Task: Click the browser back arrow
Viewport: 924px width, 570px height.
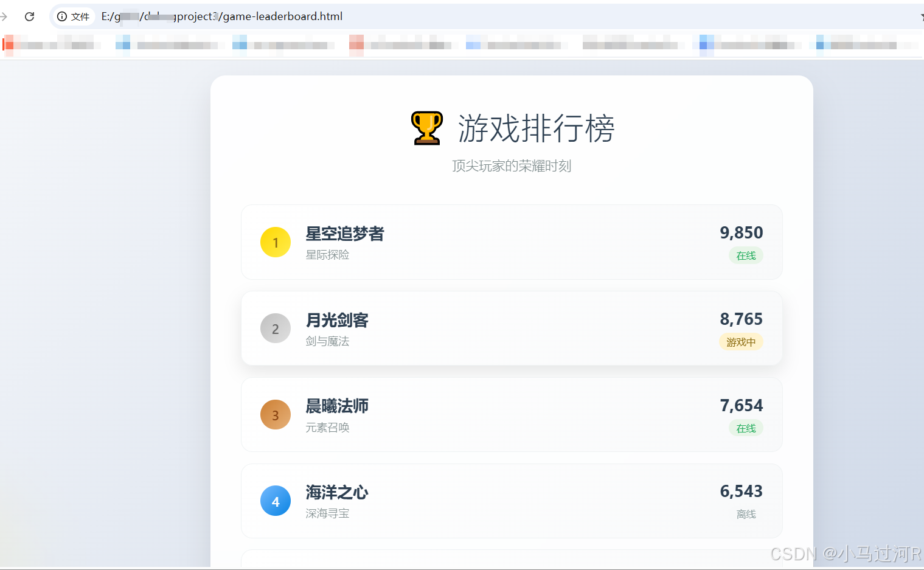Action: [x=5, y=16]
